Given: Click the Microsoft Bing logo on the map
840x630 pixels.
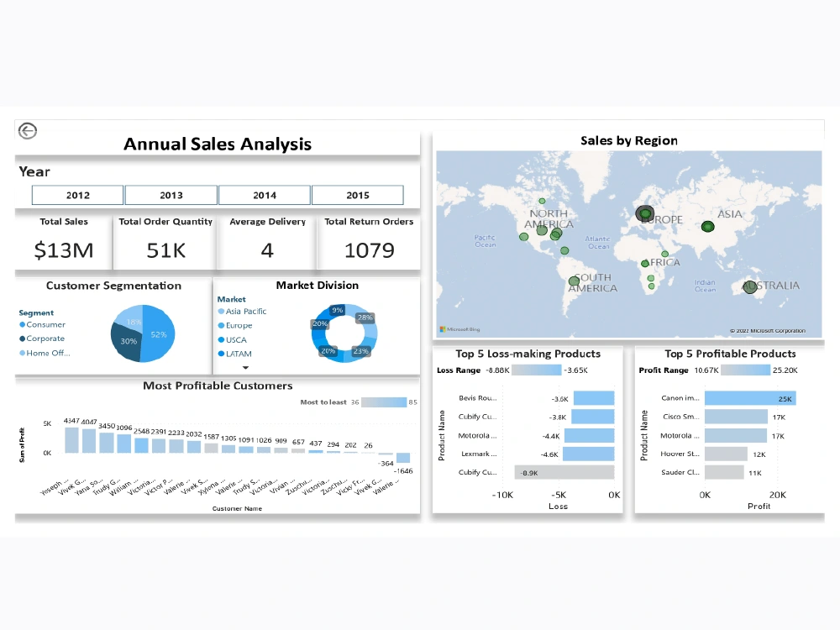Looking at the screenshot, I should 460,330.
